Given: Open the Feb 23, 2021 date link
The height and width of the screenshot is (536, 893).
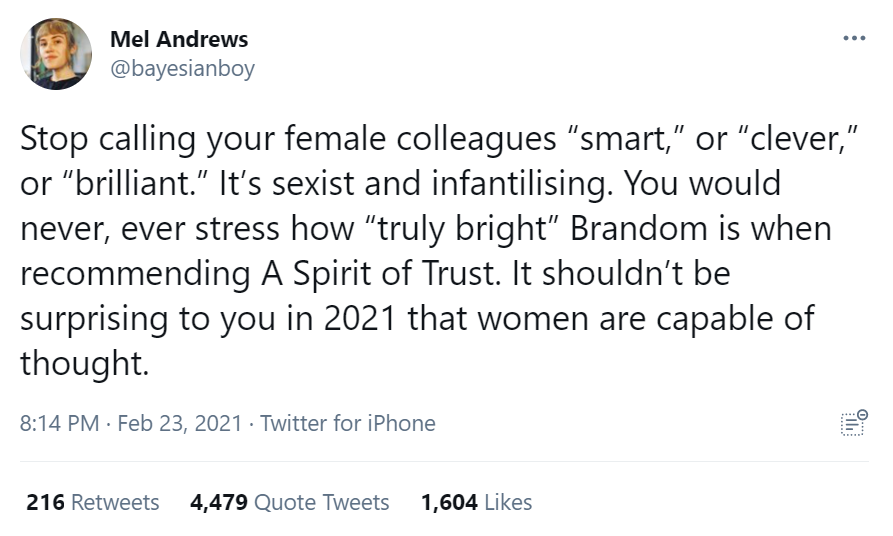Looking at the screenshot, I should tap(179, 423).
